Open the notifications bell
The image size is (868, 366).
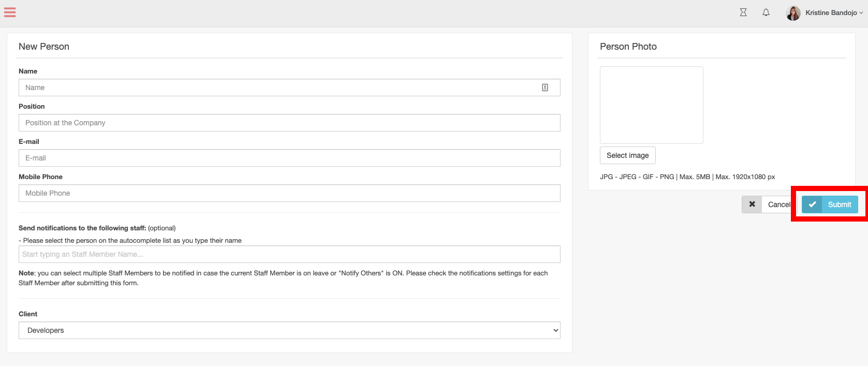[x=766, y=12]
